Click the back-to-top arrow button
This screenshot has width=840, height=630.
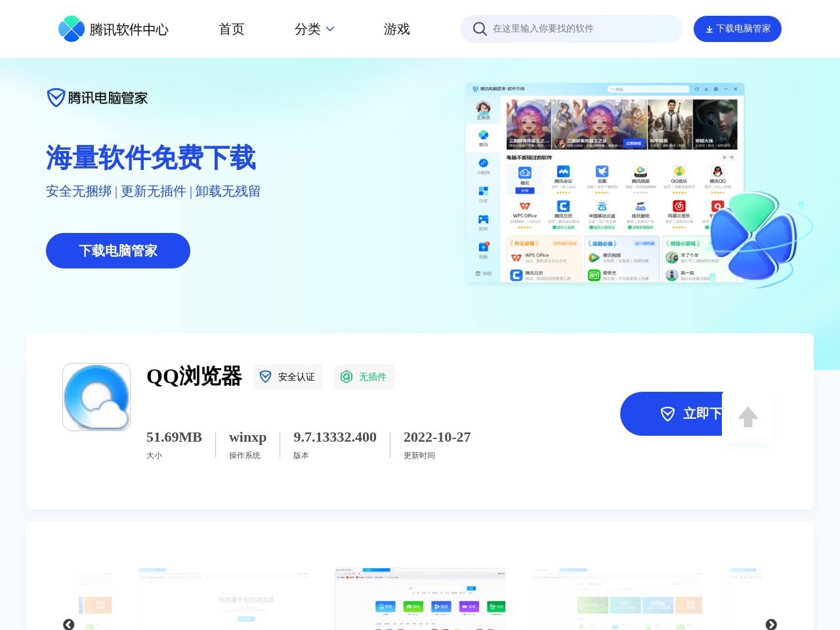point(748,416)
